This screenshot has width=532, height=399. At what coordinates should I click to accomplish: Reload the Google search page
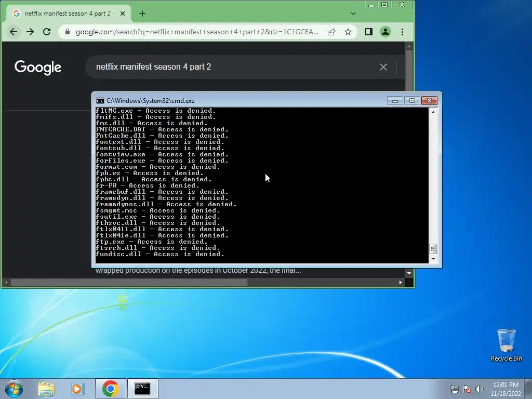point(47,32)
